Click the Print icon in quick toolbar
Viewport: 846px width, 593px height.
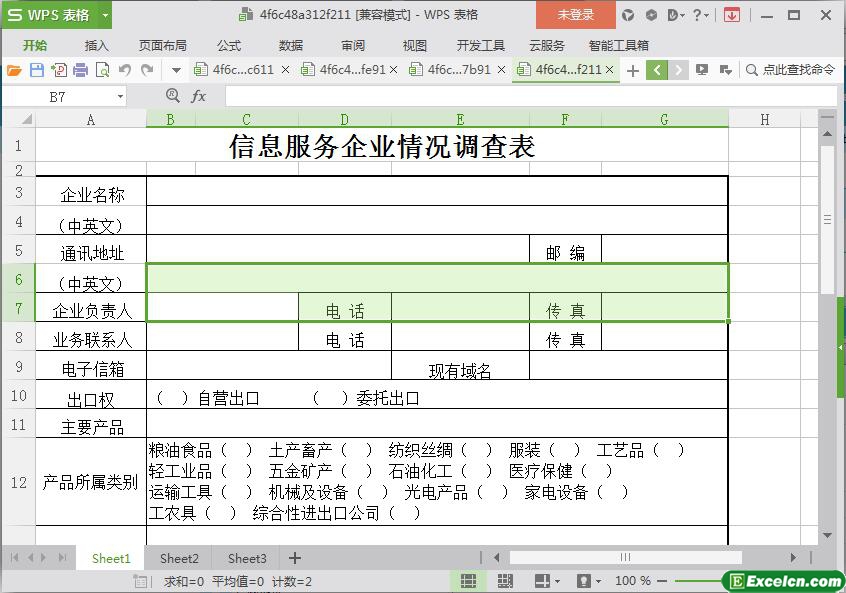coord(81,70)
